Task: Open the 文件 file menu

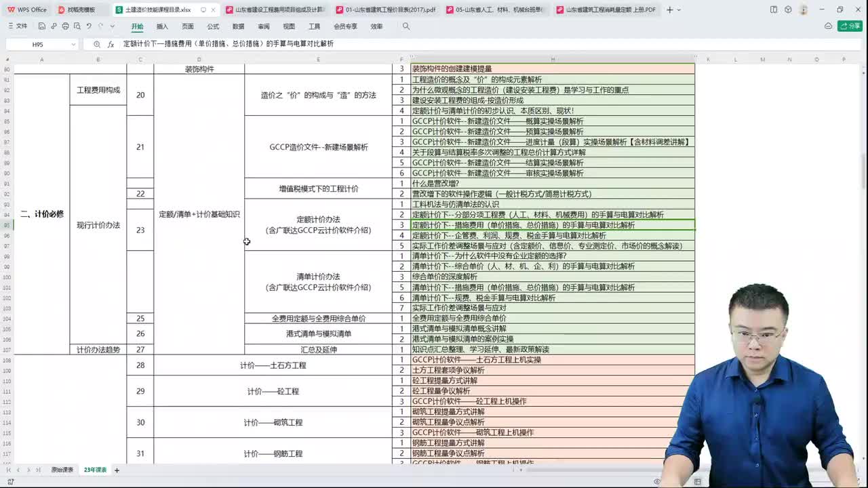Action: tap(18, 26)
